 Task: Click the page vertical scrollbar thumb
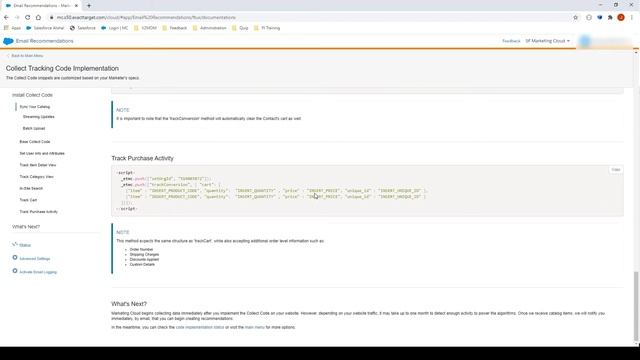(x=636, y=306)
